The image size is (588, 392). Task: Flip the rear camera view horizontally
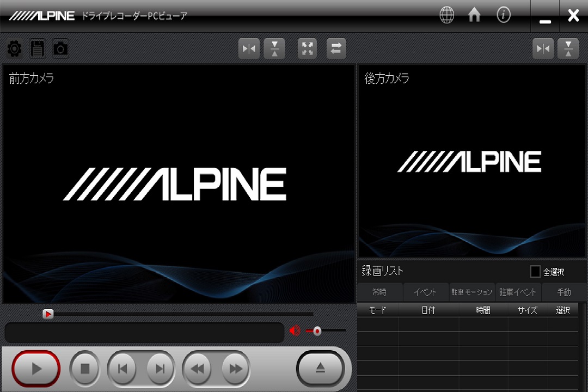click(x=543, y=48)
